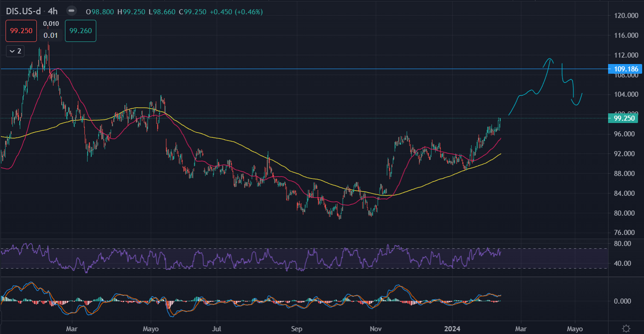Click the Nov label on the time axis

tap(376, 329)
